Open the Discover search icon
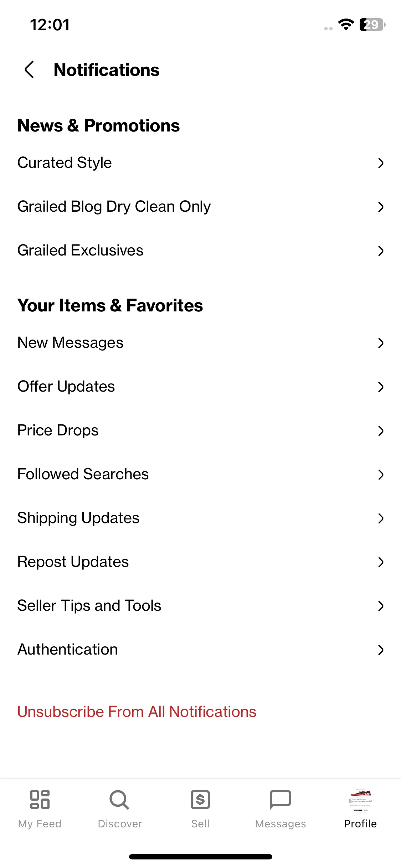This screenshot has height=868, width=401. [x=119, y=800]
